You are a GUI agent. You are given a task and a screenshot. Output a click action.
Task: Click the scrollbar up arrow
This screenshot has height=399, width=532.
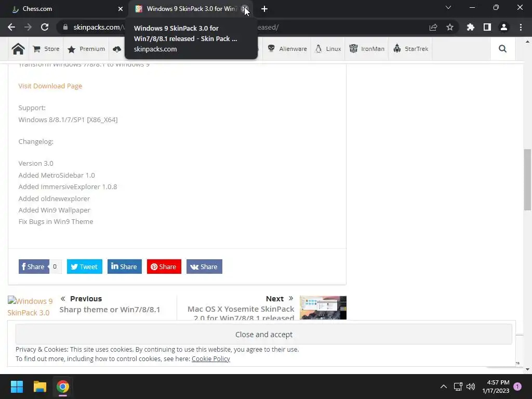pos(527,42)
